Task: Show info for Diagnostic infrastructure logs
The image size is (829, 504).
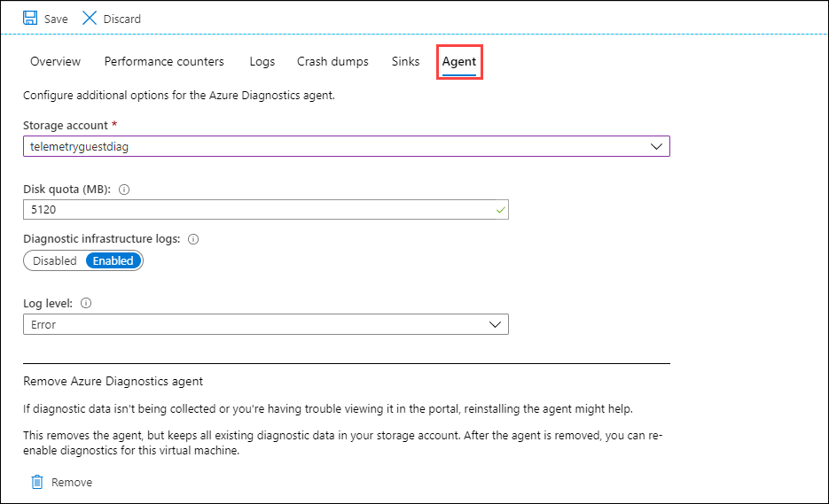Action: (193, 239)
